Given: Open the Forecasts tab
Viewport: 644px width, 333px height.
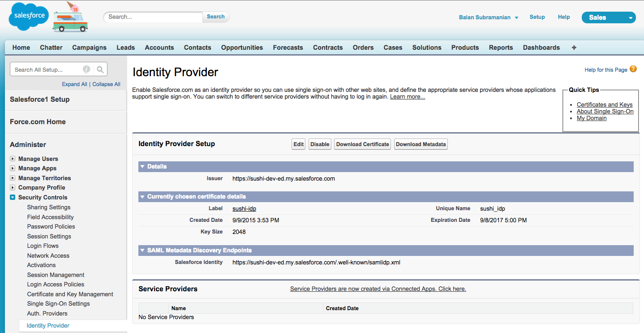Looking at the screenshot, I should tap(288, 48).
